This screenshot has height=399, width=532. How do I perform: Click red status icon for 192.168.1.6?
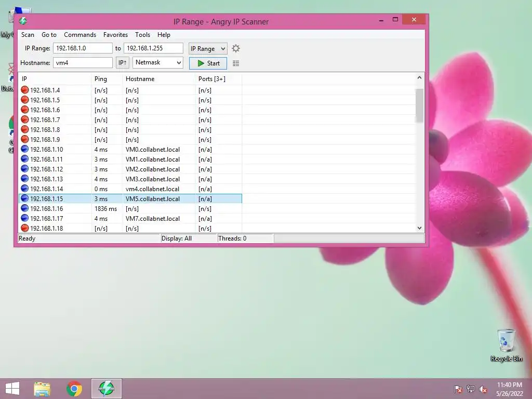click(24, 110)
